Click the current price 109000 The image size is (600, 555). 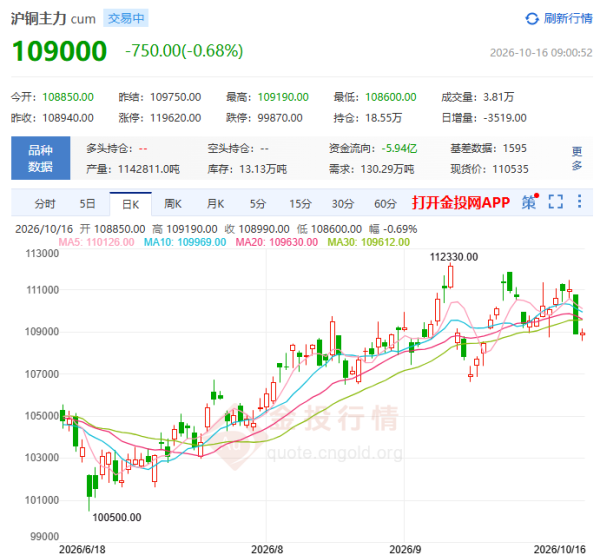[x=59, y=51]
